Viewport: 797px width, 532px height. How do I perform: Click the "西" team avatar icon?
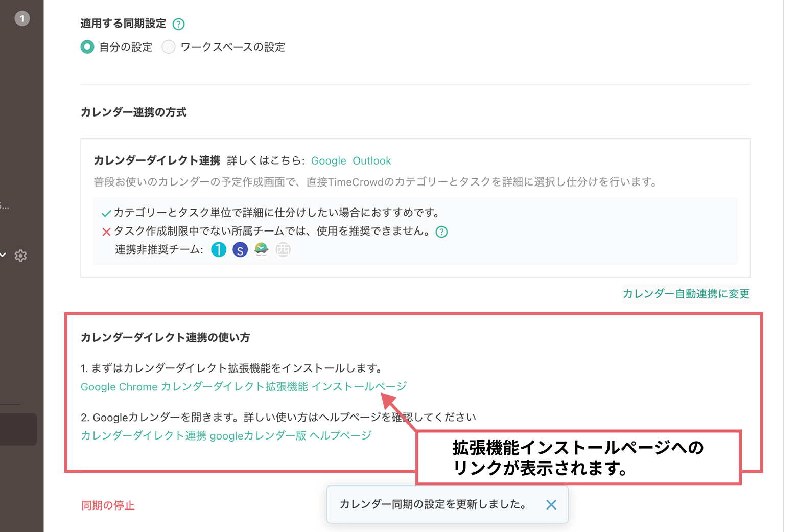283,249
